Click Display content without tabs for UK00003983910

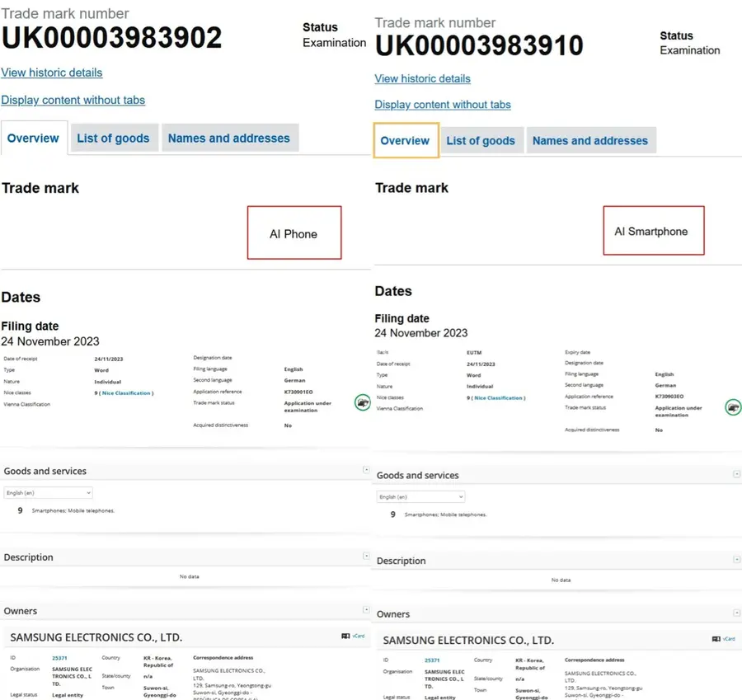point(443,105)
